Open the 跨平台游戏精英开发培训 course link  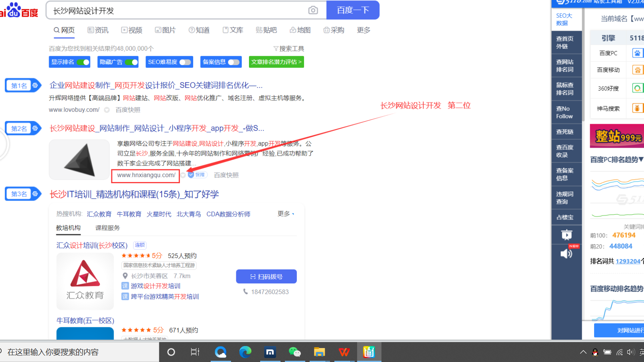coord(165,297)
